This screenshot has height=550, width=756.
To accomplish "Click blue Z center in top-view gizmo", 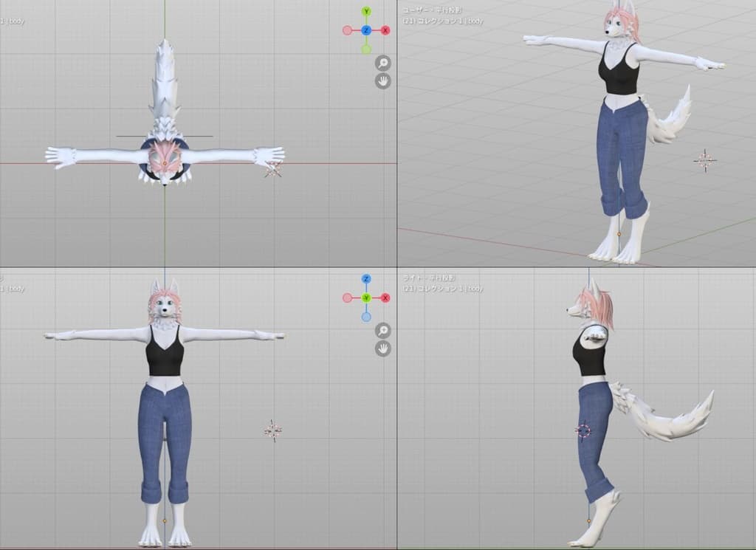I will click(x=366, y=30).
